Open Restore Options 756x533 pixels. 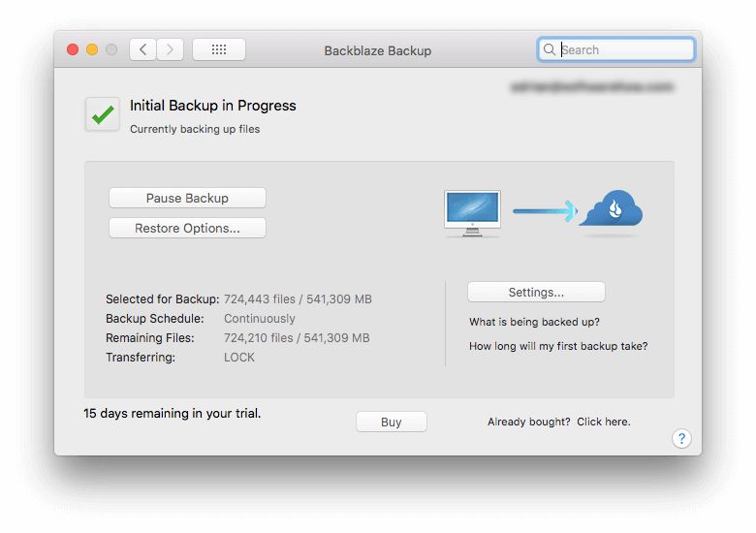click(187, 228)
